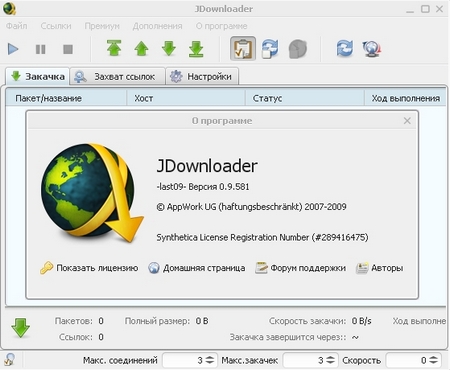
Task: Adjust the Макс.закачек spinner arrows
Action: pyautogui.click(x=330, y=360)
